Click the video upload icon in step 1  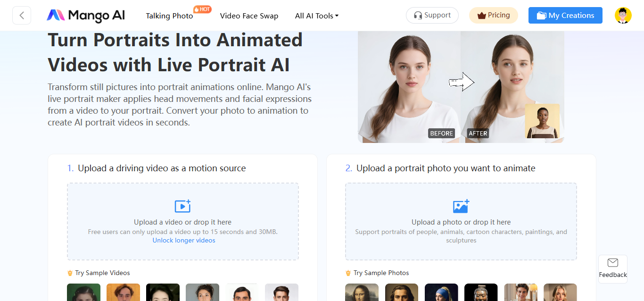point(182,206)
